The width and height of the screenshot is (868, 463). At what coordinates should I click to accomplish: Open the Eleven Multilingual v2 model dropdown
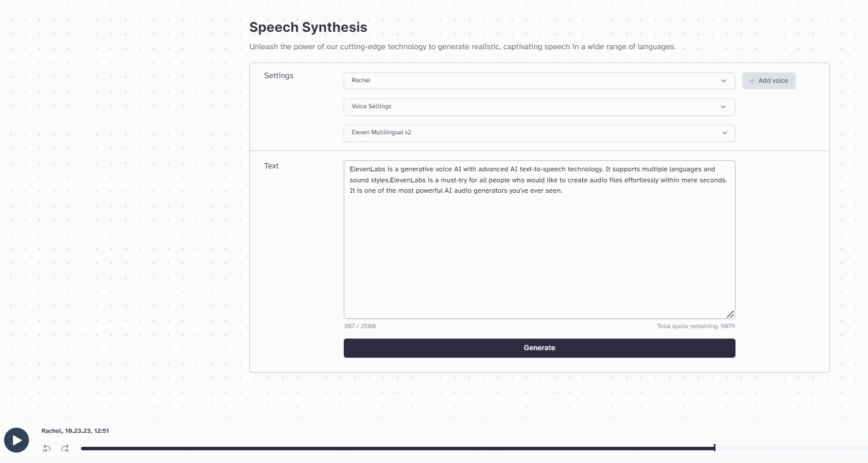click(539, 133)
